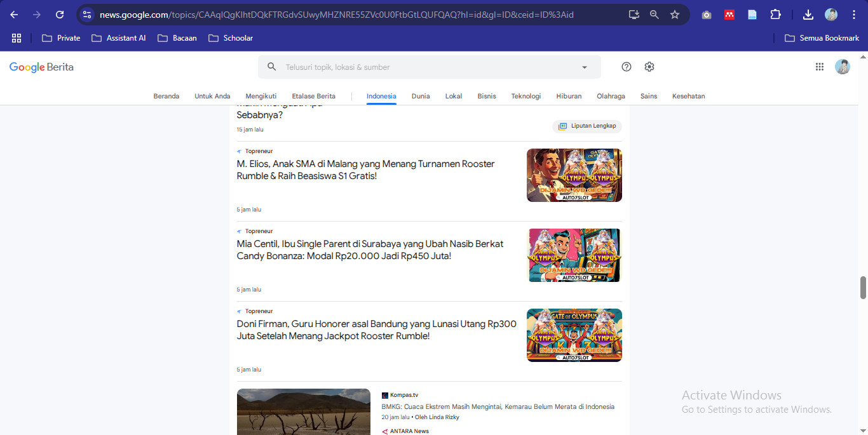Click thumbnail beside the Doni Firman article
The width and height of the screenshot is (868, 435).
click(574, 335)
